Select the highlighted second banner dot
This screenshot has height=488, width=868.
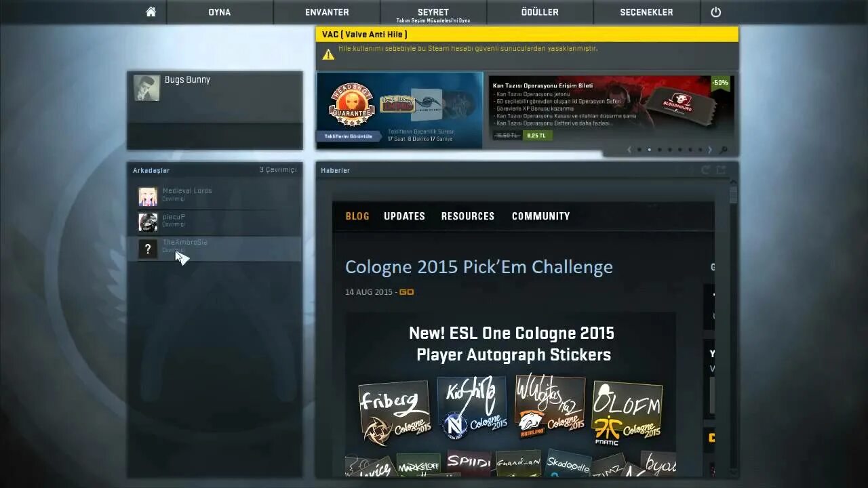650,150
